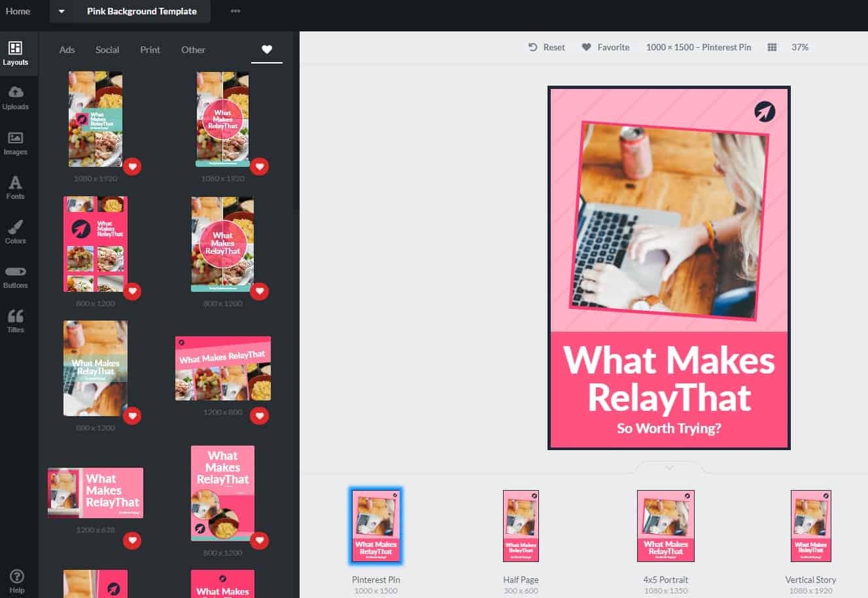Click the 'Pinterest Pin' label under thumbnail
The height and width of the screenshot is (598, 868).
point(376,580)
